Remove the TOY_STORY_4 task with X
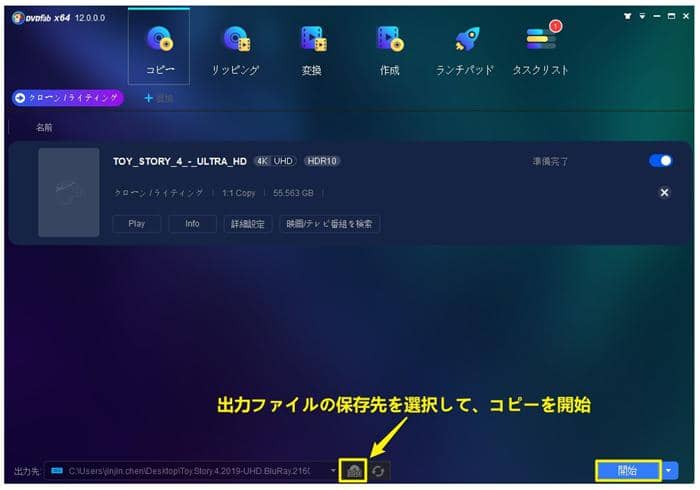The width and height of the screenshot is (700, 490). pyautogui.click(x=664, y=192)
